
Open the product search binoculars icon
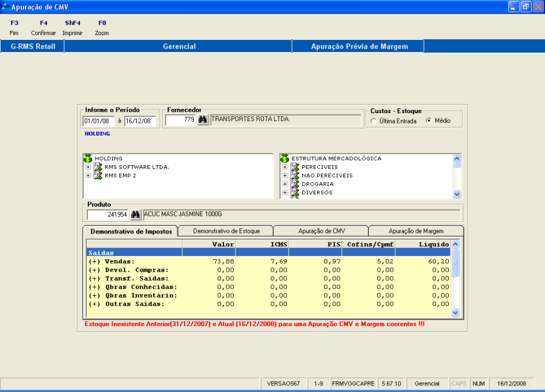point(135,215)
